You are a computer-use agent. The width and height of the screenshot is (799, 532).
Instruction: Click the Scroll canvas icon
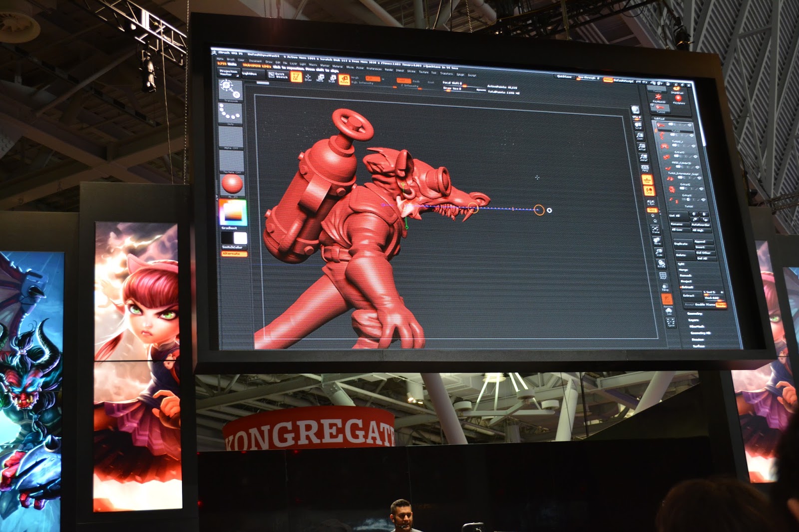click(x=638, y=125)
